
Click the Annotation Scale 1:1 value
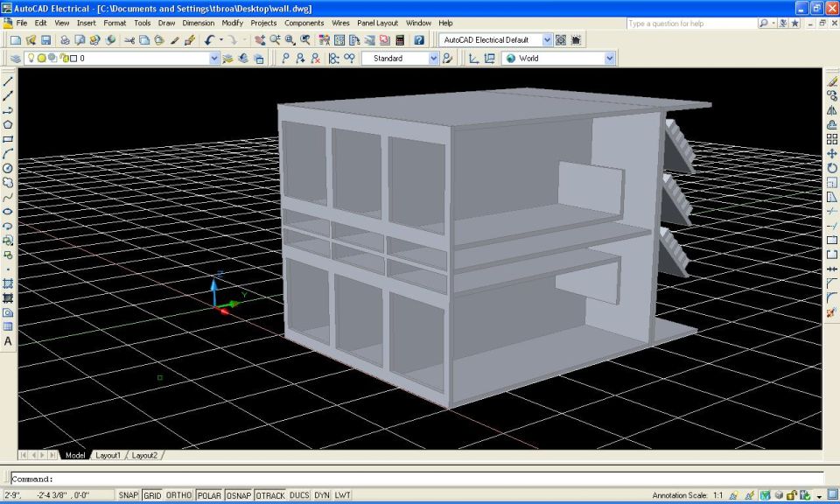(x=717, y=495)
